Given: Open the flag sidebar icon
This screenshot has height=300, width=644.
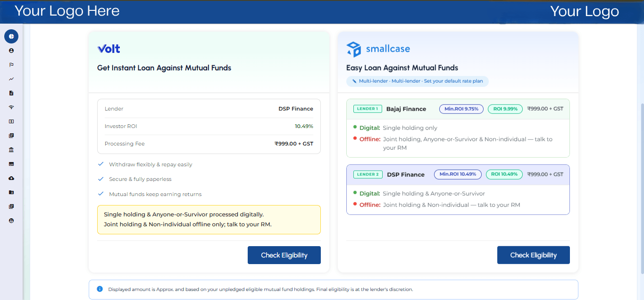Looking at the screenshot, I should (11, 65).
